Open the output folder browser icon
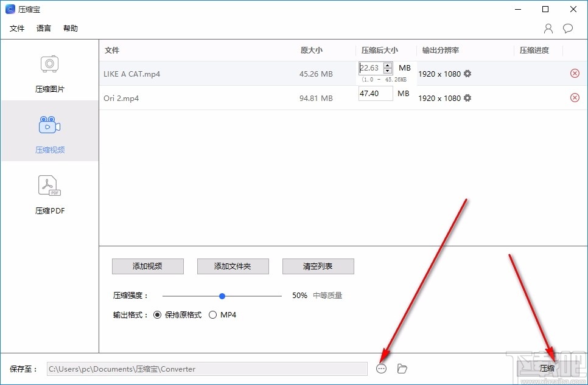The height and width of the screenshot is (385, 588). [401, 369]
